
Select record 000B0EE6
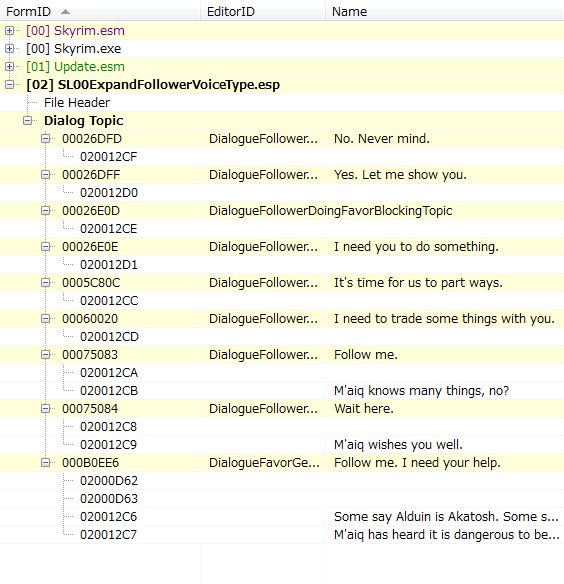click(x=91, y=463)
